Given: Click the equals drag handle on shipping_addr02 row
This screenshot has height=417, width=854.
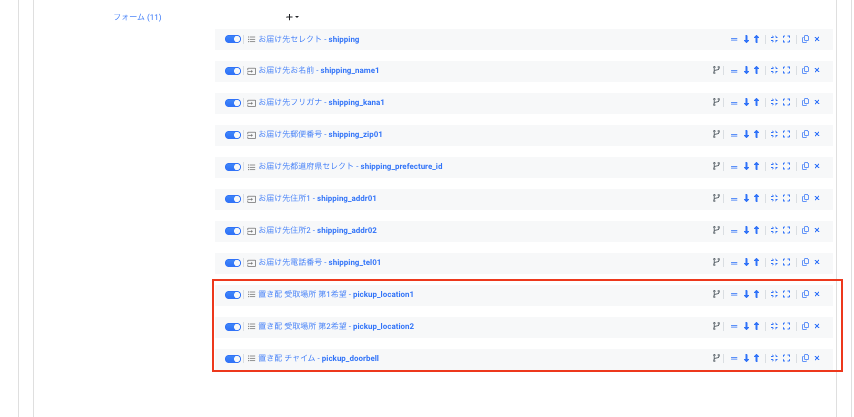Looking at the screenshot, I should [x=734, y=231].
